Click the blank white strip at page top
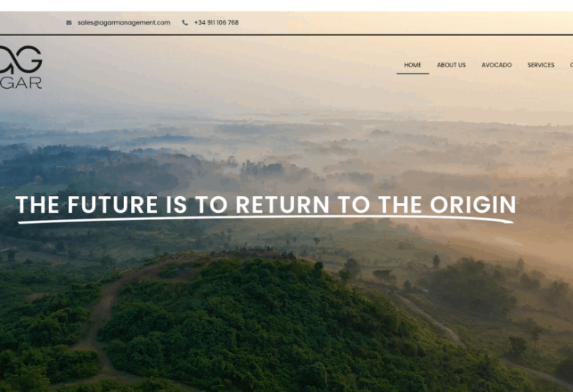This screenshot has height=392, width=573. click(x=286, y=5)
